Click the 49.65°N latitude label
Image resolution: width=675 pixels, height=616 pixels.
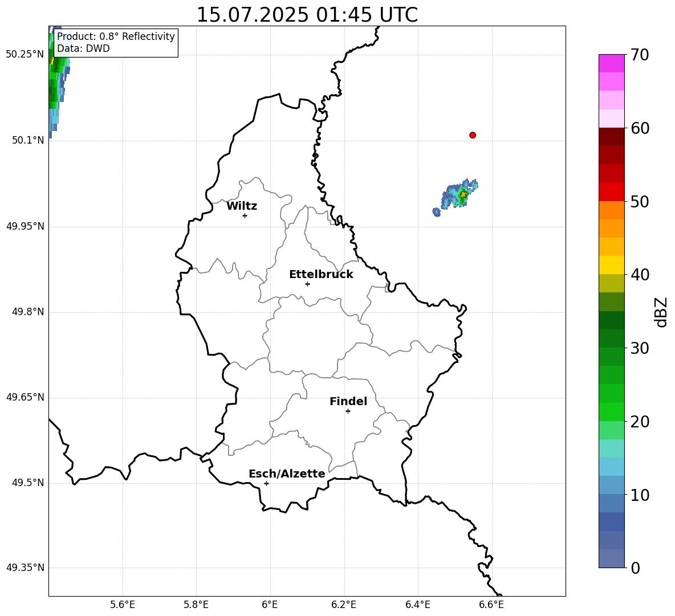[25, 398]
